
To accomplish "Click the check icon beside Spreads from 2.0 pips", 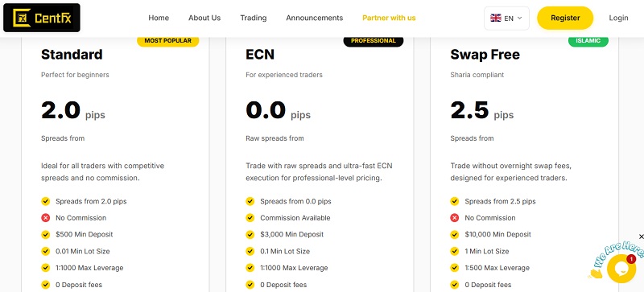I will 46,201.
